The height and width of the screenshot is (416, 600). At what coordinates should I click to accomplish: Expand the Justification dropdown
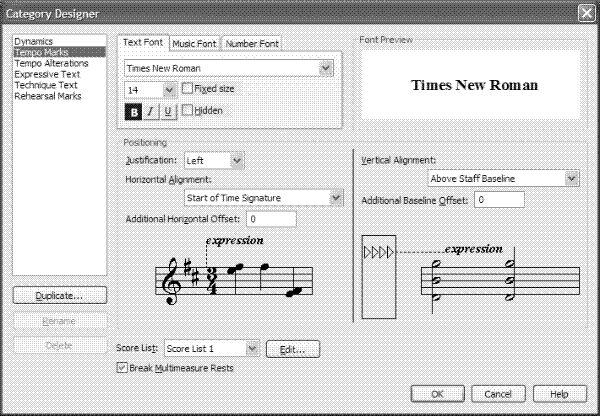(236, 159)
